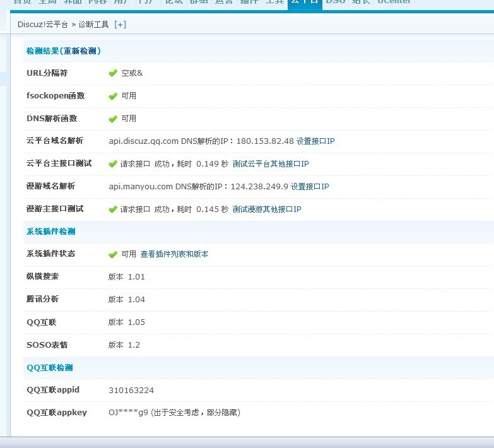The width and height of the screenshot is (494, 448).
Task: Open 测试漫游其他接口IP link
Action: pyautogui.click(x=266, y=209)
